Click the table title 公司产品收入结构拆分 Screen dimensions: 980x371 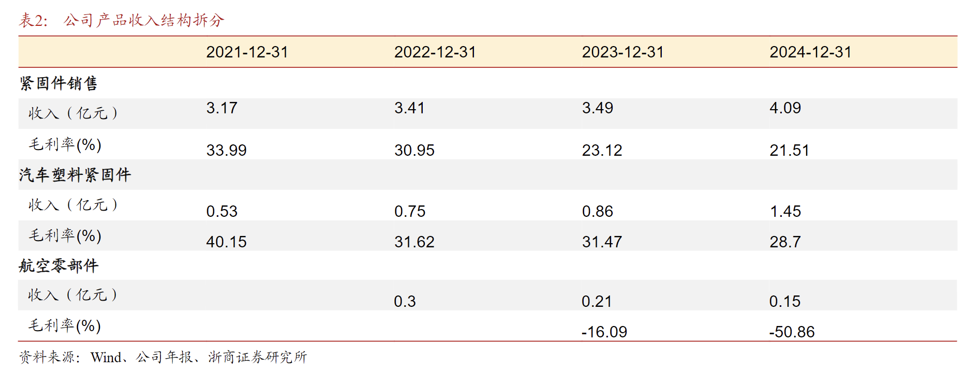[144, 20]
